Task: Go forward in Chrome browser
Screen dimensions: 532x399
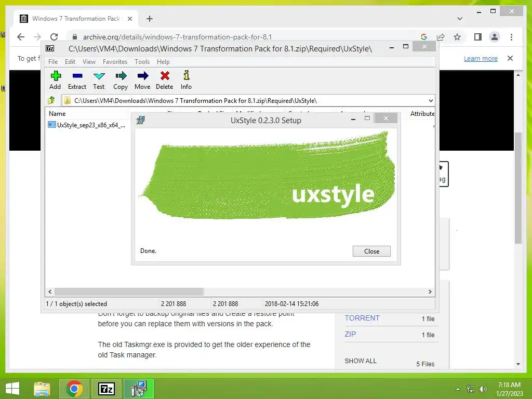Action: pyautogui.click(x=37, y=37)
